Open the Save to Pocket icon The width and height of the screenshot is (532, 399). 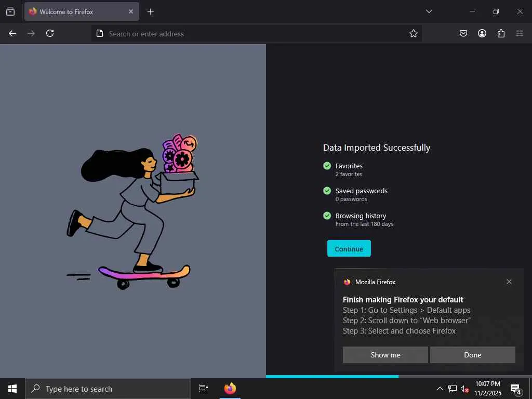pyautogui.click(x=463, y=33)
